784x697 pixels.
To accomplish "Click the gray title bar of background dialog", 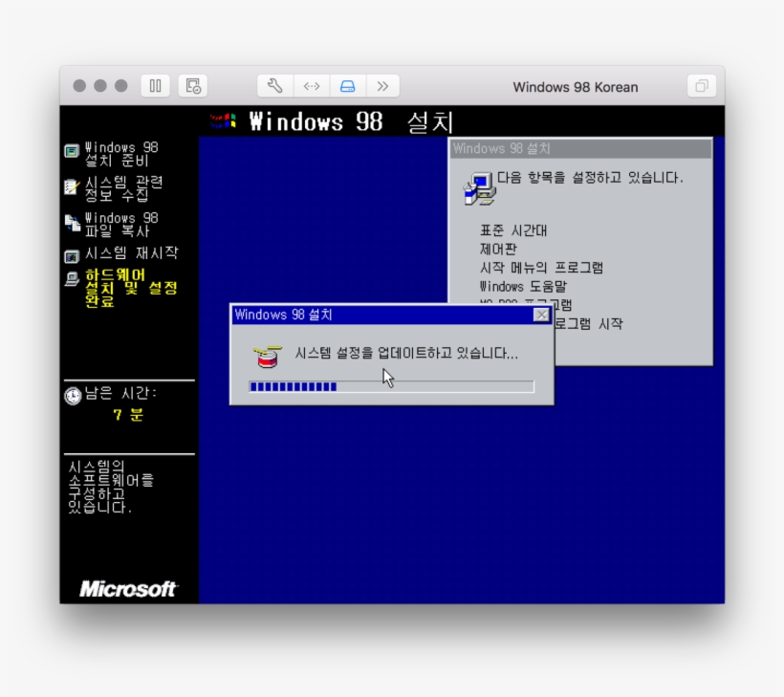I will tap(581, 148).
